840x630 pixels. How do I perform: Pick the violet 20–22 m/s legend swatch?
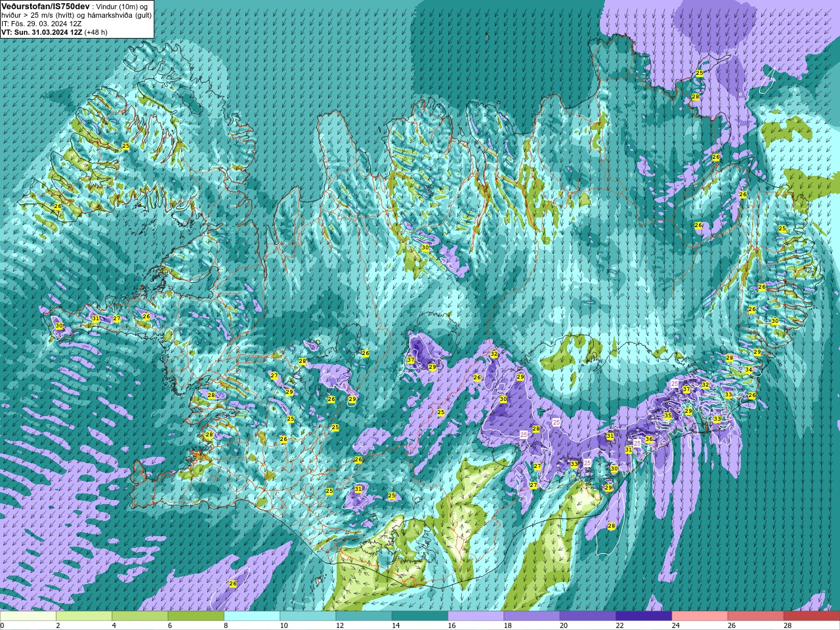click(x=588, y=616)
